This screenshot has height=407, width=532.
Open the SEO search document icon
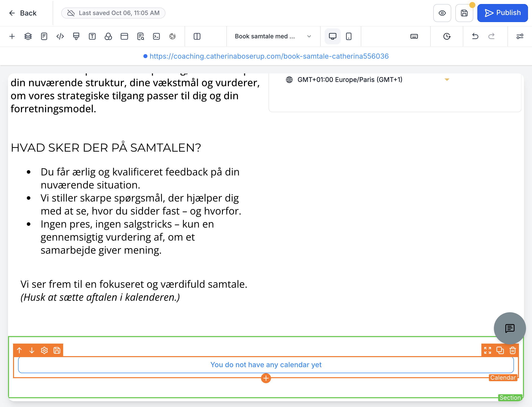coord(140,36)
